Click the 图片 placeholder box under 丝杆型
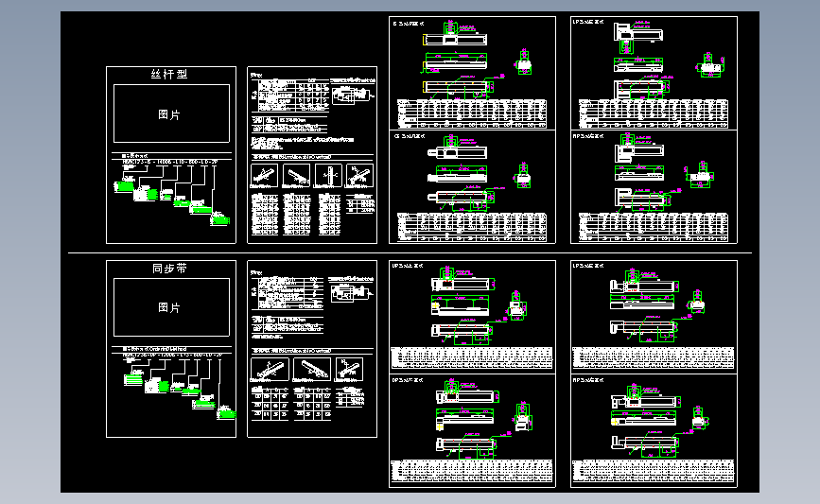Viewport: 820px width, 504px height. (171, 113)
